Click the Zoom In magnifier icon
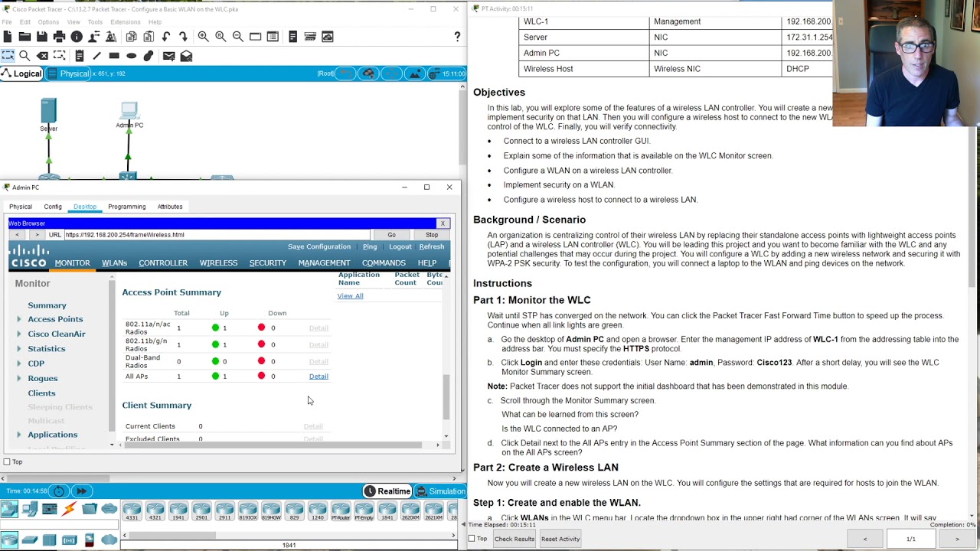Image resolution: width=980 pixels, height=551 pixels. 203,37
